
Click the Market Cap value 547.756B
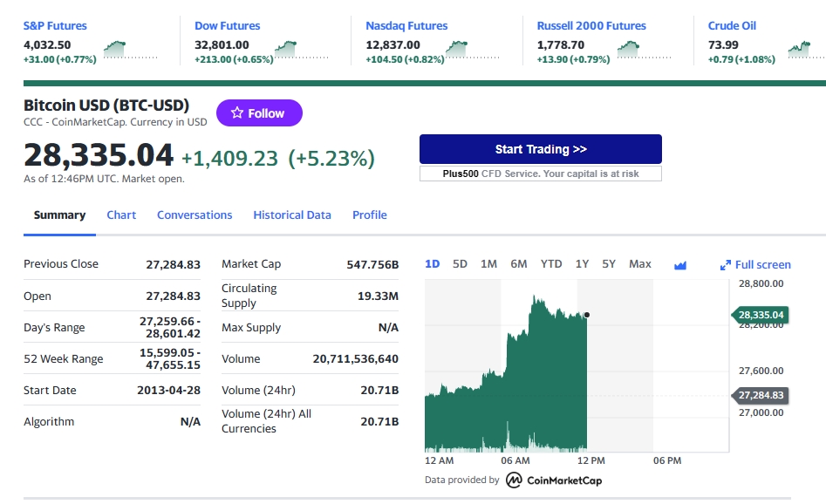[x=372, y=264]
